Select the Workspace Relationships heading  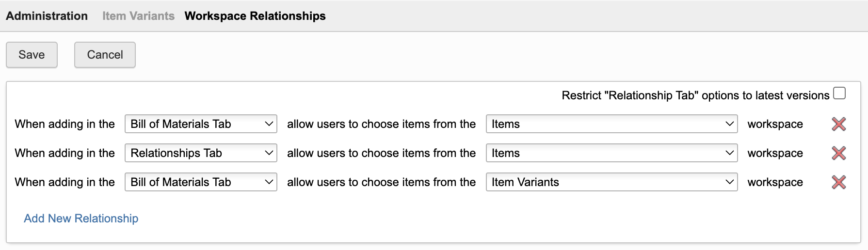coord(255,16)
